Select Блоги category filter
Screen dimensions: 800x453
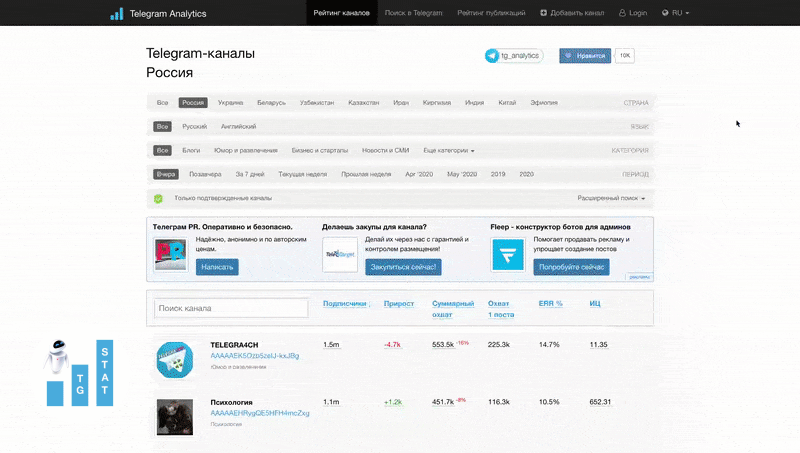(x=191, y=150)
